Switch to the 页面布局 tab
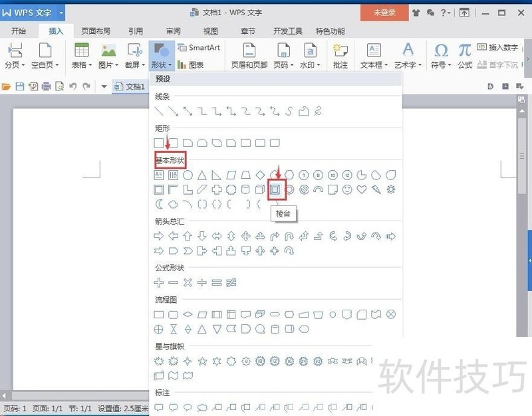 point(96,31)
